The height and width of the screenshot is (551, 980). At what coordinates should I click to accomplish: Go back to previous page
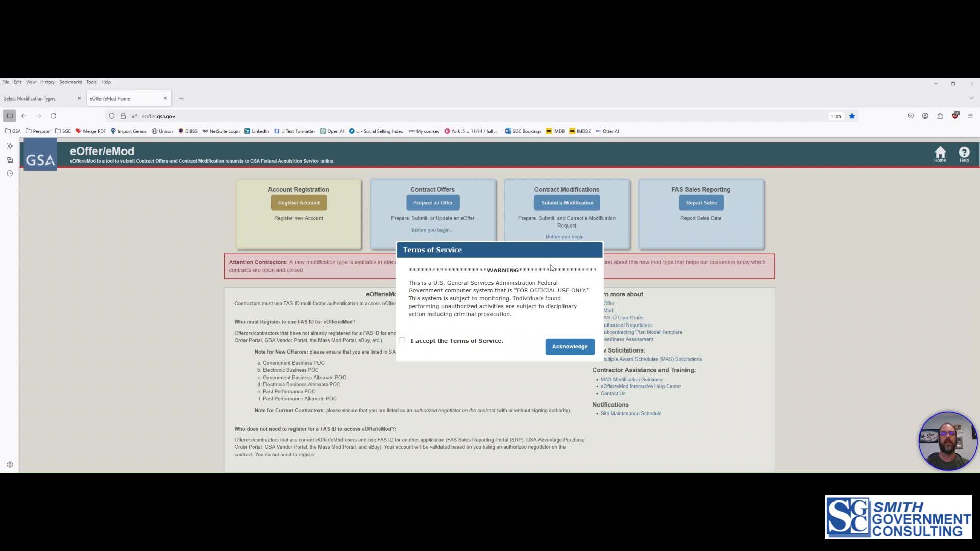click(x=24, y=116)
